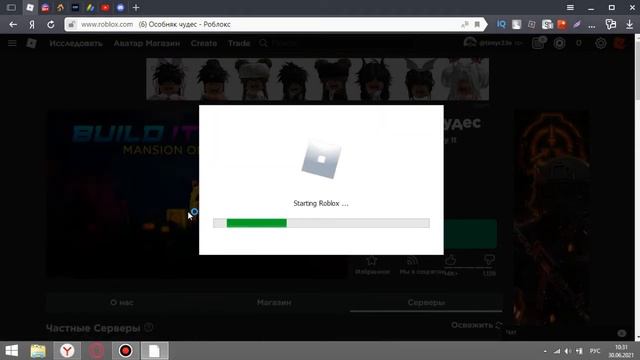Image resolution: width=640 pixels, height=360 pixels.
Task: Click the green progress bar in Starting Roblox dialog
Action: (257, 223)
